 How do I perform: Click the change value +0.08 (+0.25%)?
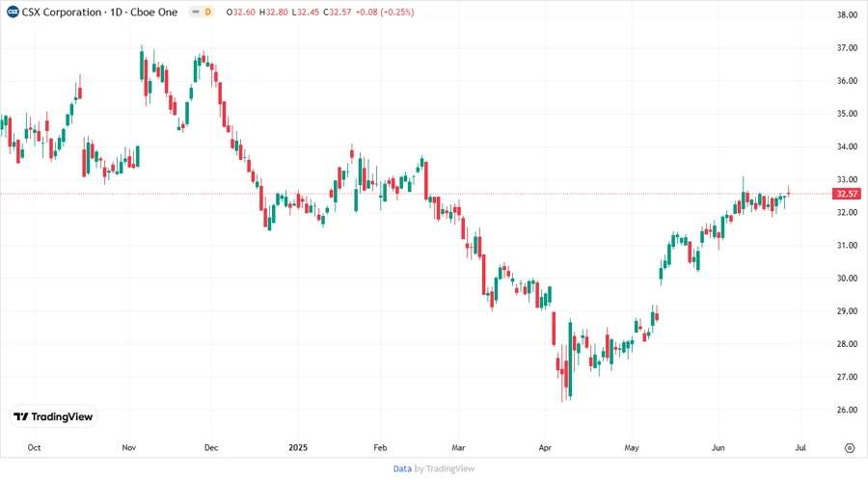coord(384,13)
